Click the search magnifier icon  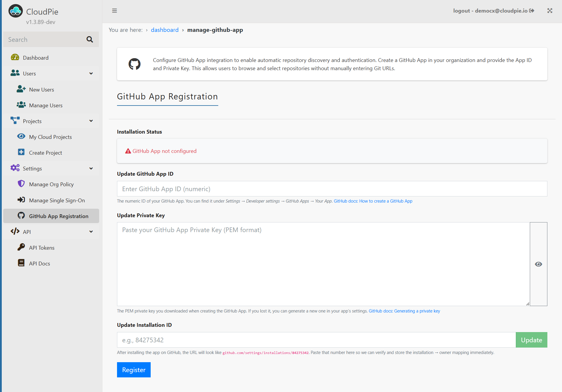(x=90, y=39)
